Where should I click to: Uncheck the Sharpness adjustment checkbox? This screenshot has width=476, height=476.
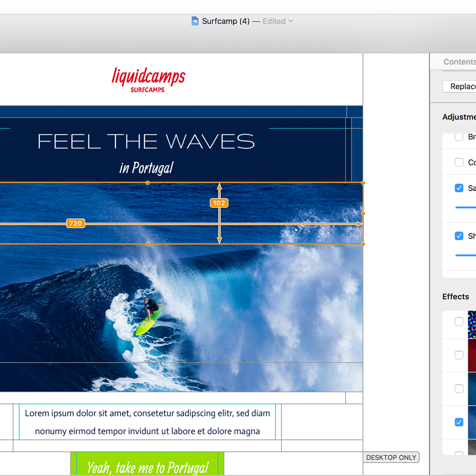click(x=459, y=236)
